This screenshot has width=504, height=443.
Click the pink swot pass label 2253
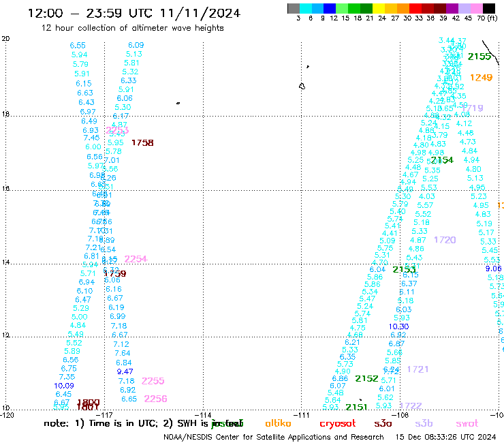pos(117,130)
